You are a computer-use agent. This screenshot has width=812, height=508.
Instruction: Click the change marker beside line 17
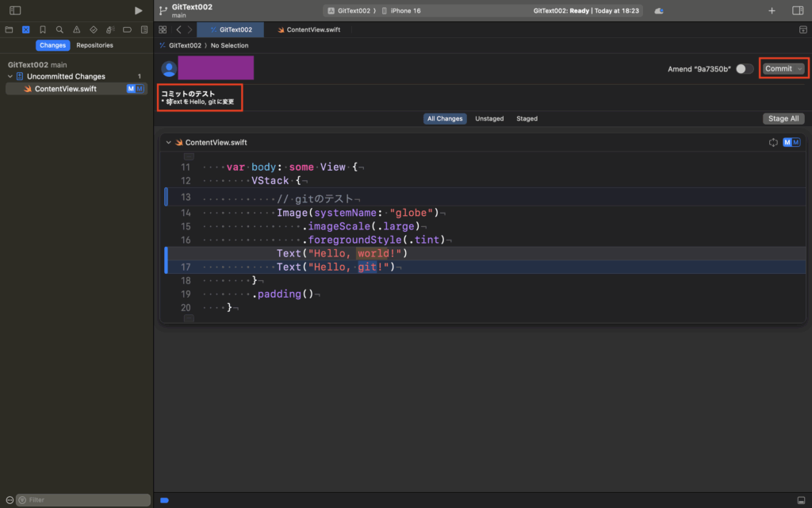coord(167,260)
